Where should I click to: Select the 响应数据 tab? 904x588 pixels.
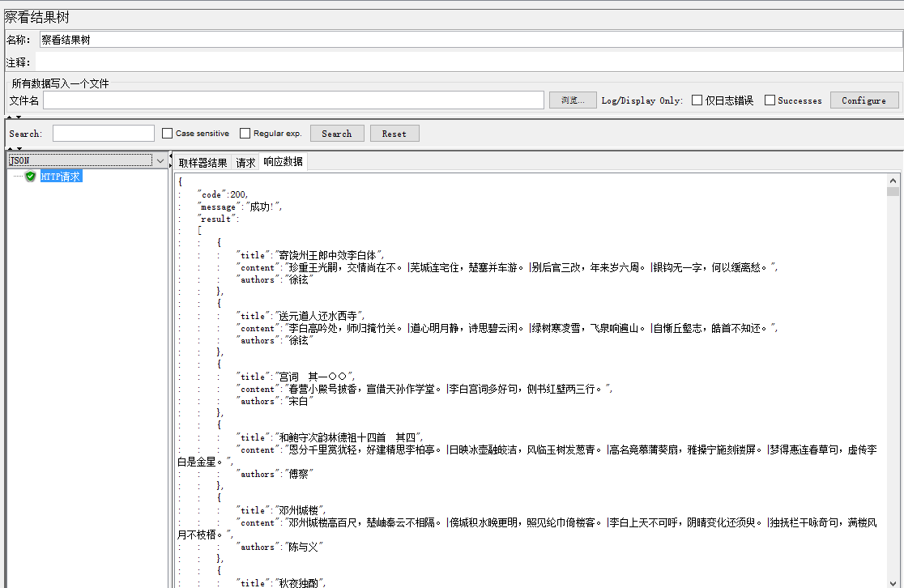pos(283,162)
